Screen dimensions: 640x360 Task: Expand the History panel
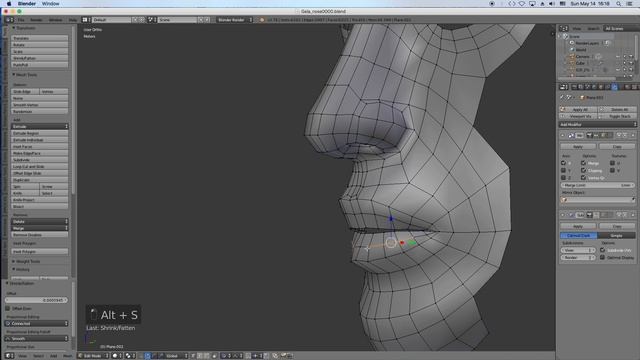[21, 269]
